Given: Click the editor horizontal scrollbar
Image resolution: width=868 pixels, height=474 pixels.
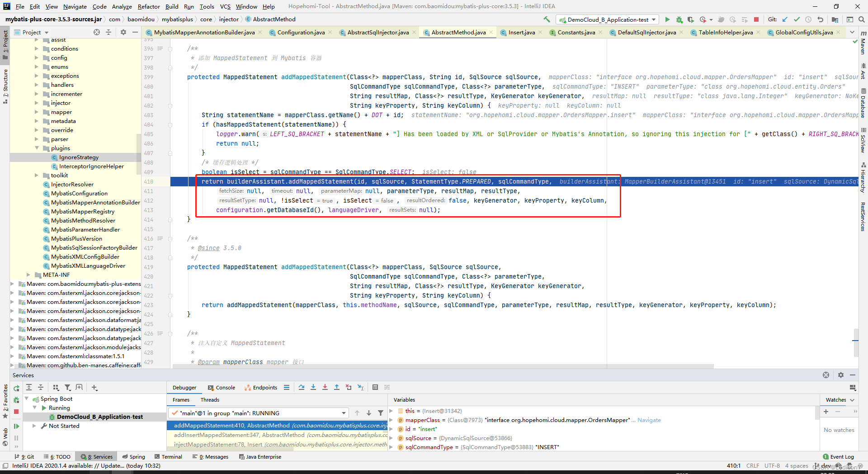Looking at the screenshot, I should pos(444,366).
